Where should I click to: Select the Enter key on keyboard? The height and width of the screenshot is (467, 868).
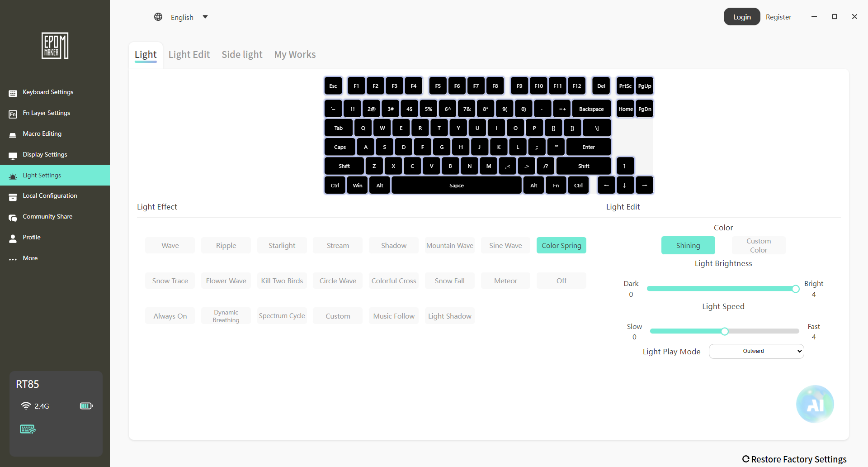[589, 147]
